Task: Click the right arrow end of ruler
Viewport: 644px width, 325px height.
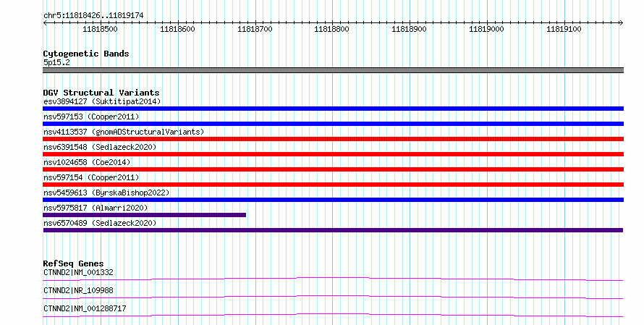Action: click(x=621, y=22)
